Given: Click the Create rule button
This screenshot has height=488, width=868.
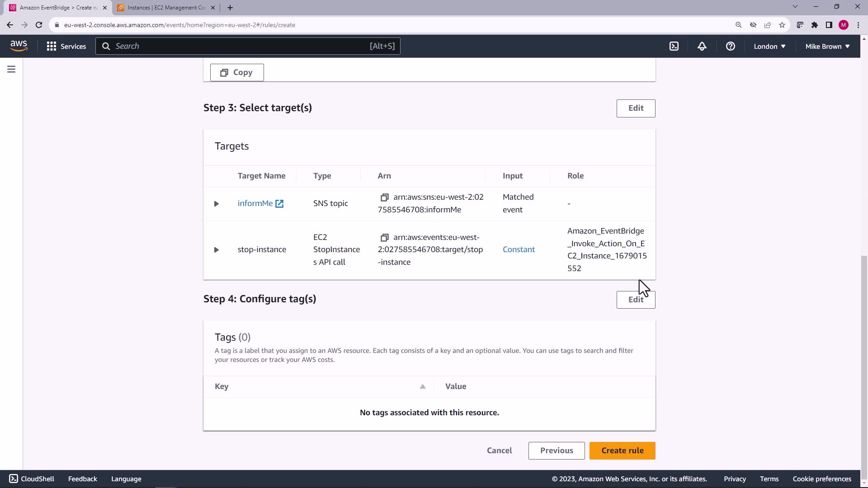Looking at the screenshot, I should 622,450.
